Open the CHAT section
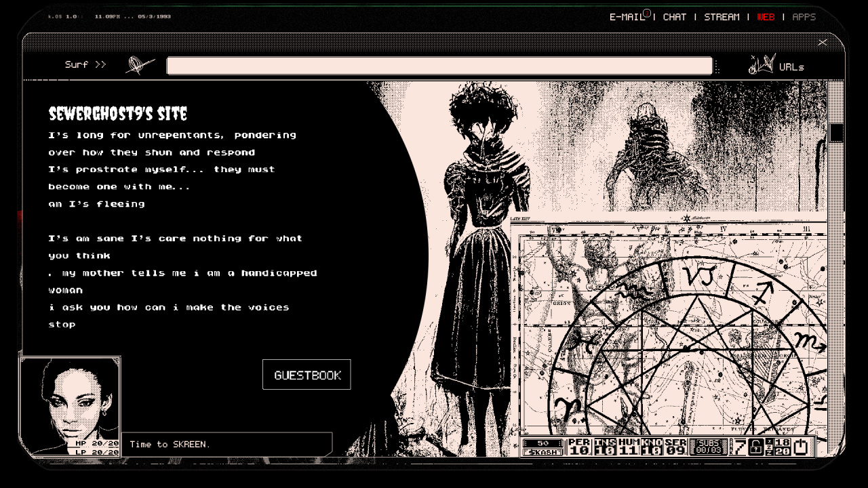Viewport: 868px width, 488px height. [x=675, y=17]
